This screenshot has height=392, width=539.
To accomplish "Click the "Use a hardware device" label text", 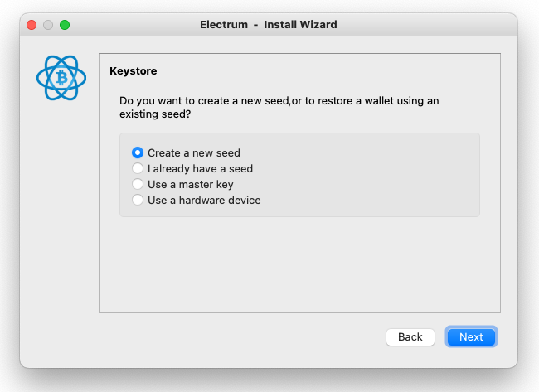I will (x=204, y=201).
